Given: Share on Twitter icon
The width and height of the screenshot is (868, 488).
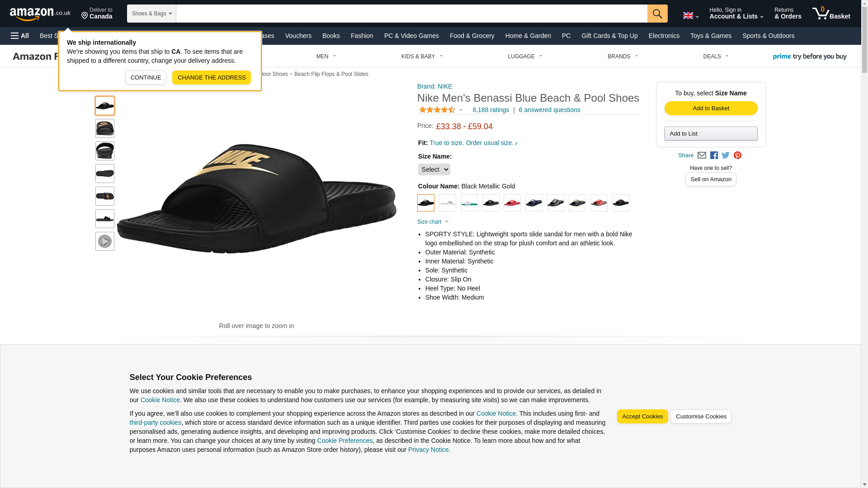Looking at the screenshot, I should tap(725, 155).
